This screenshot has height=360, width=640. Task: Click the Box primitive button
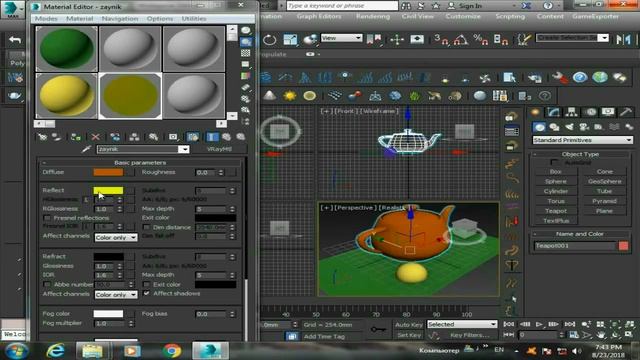pyautogui.click(x=556, y=171)
